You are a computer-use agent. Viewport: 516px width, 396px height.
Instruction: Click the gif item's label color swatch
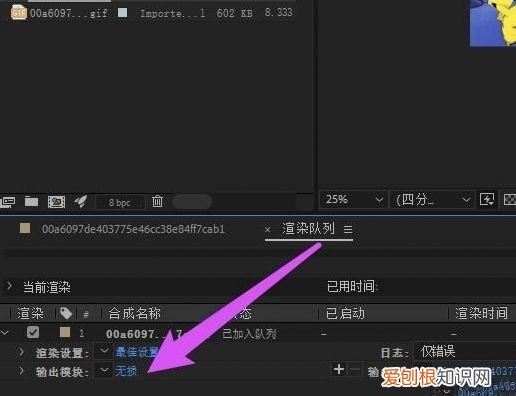[122, 13]
